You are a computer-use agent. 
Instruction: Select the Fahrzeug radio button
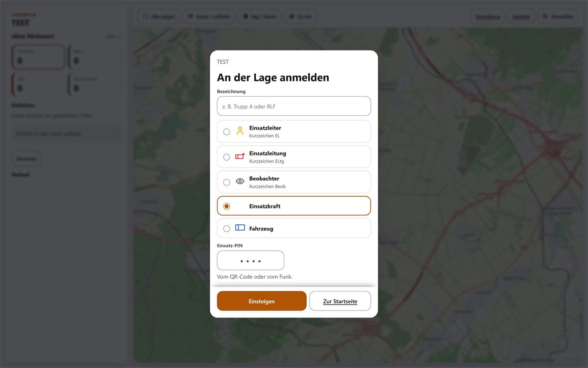(x=226, y=229)
